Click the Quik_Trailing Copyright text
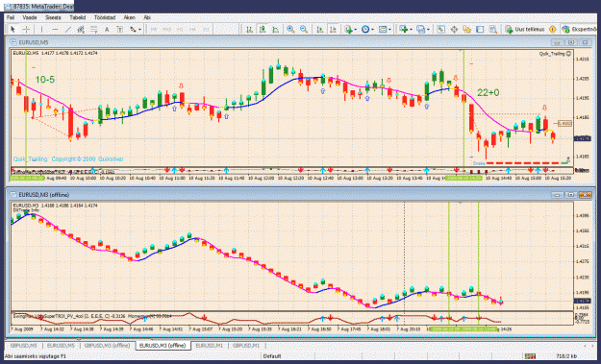Screen dimensions: 601x364 (x=68, y=159)
